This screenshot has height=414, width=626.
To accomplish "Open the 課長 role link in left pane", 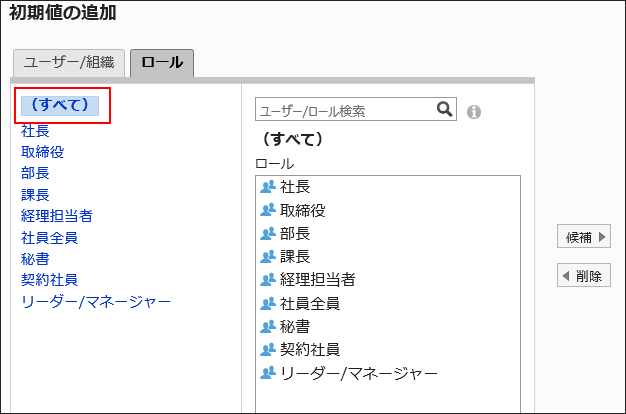I will click(35, 195).
